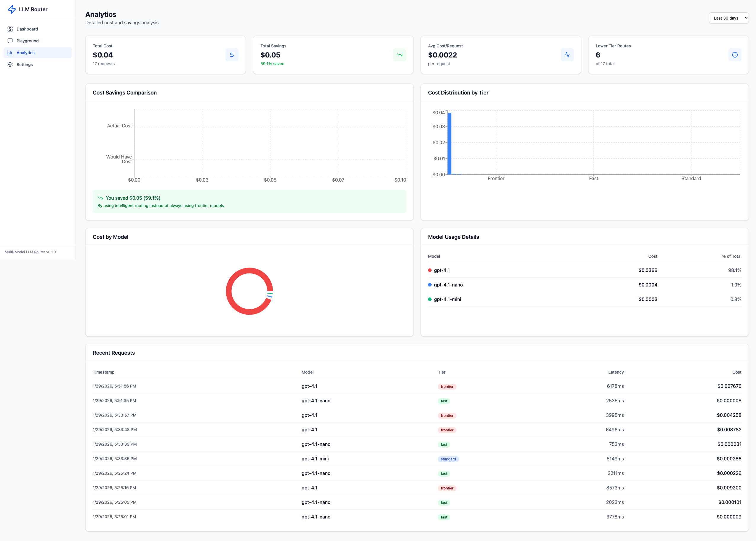The height and width of the screenshot is (541, 756).
Task: Click the Analytics bar chart icon
Action: pyautogui.click(x=10, y=53)
